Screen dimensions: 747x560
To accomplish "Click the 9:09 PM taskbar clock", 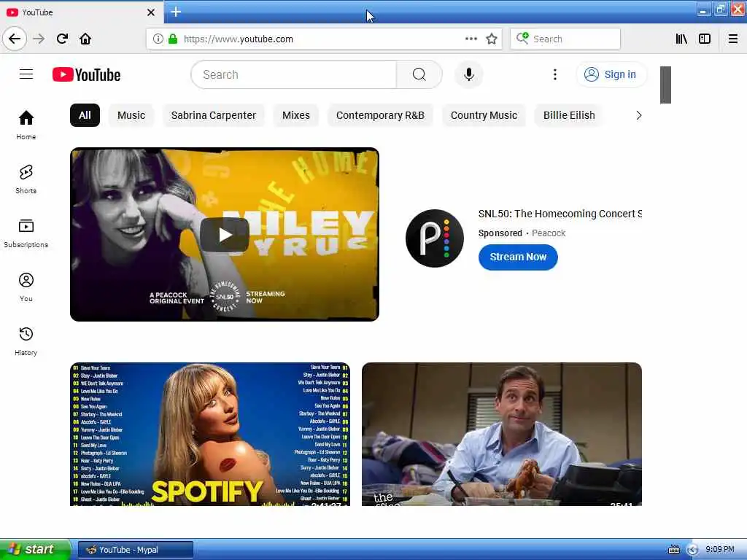I will [720, 550].
